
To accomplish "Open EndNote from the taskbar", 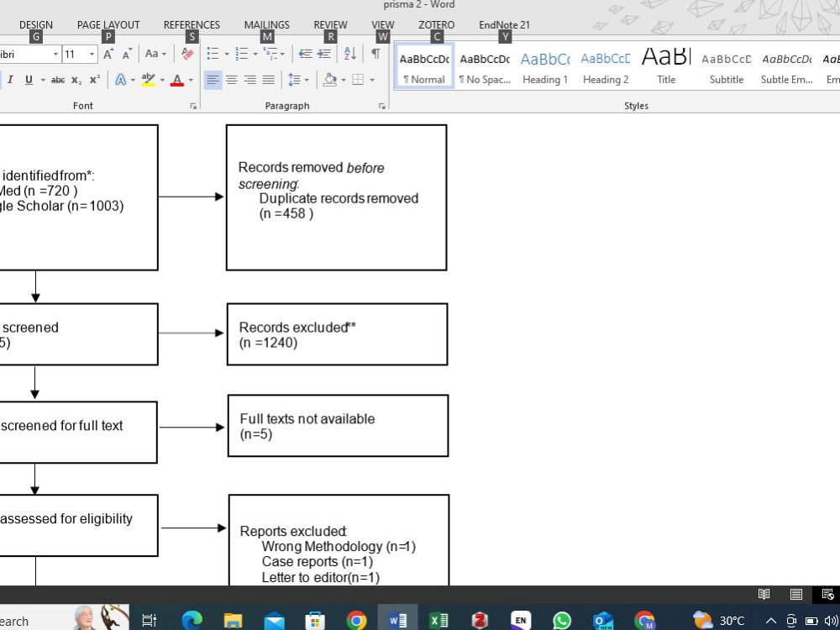I will [x=521, y=621].
